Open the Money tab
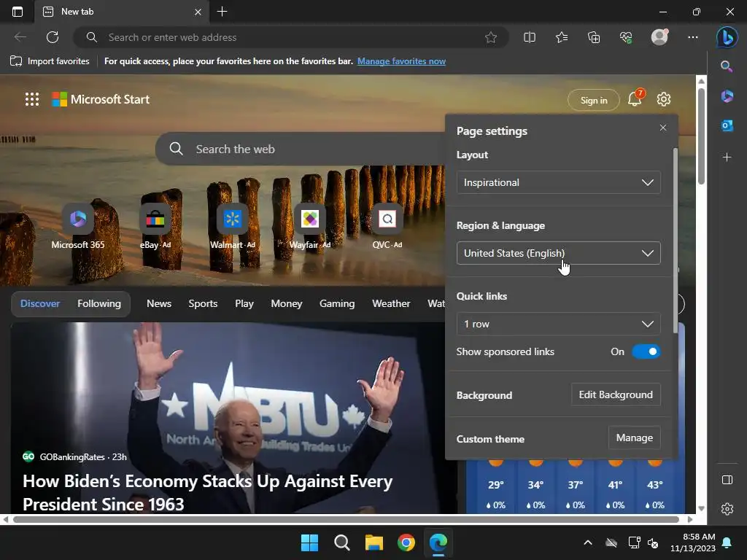 tap(286, 304)
